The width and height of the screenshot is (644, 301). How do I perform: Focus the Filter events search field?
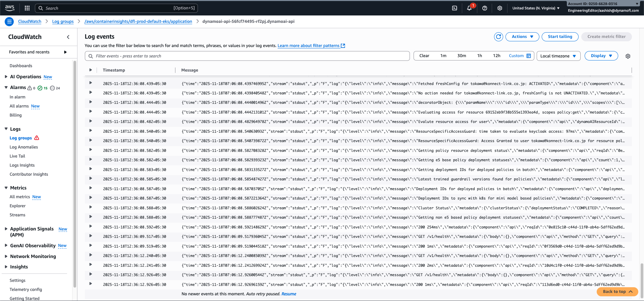(x=248, y=56)
